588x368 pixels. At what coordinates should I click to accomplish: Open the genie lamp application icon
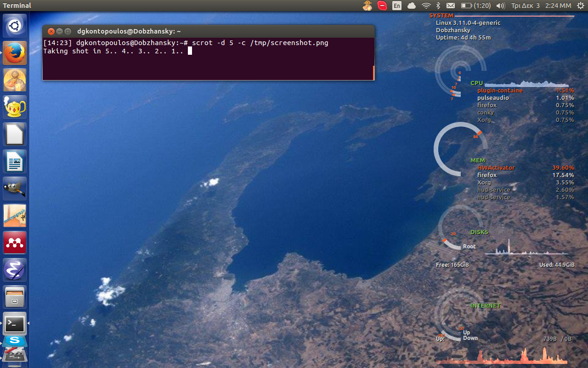click(15, 107)
